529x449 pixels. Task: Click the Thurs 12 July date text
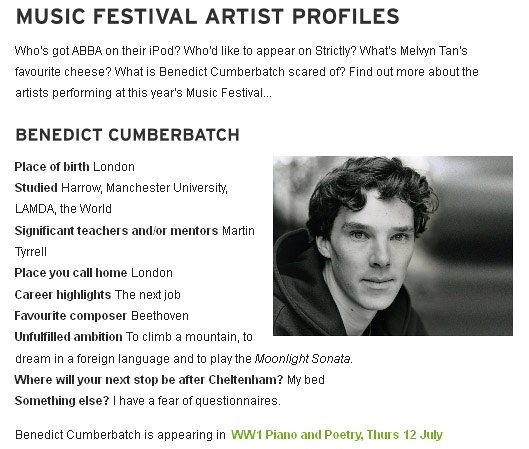pyautogui.click(x=405, y=435)
